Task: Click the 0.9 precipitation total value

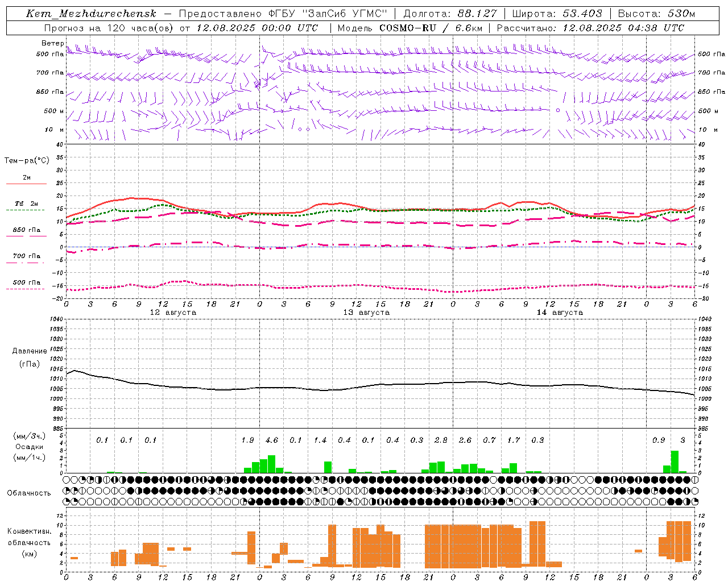Action: tap(659, 440)
